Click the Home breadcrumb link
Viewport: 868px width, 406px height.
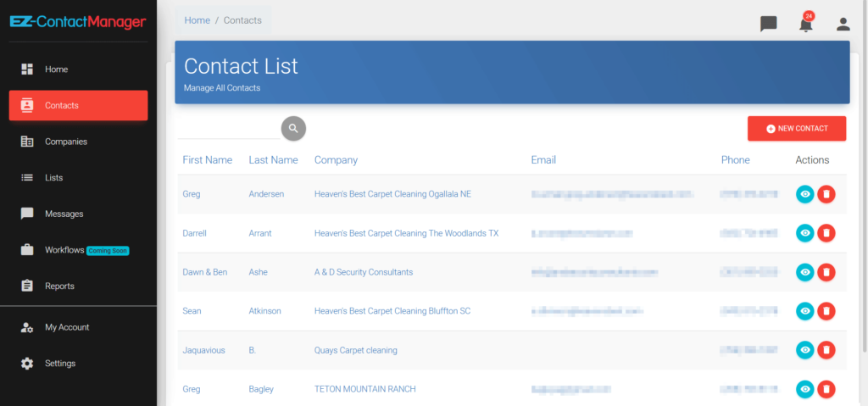pos(197,20)
